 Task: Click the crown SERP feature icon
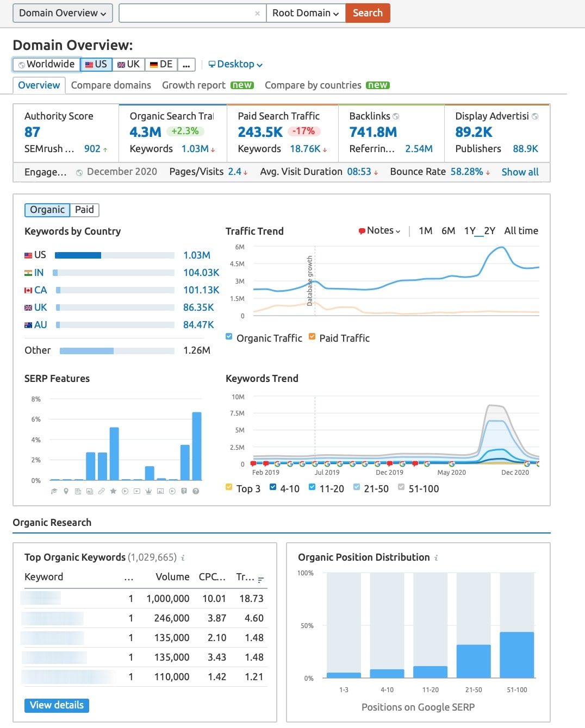(x=148, y=491)
